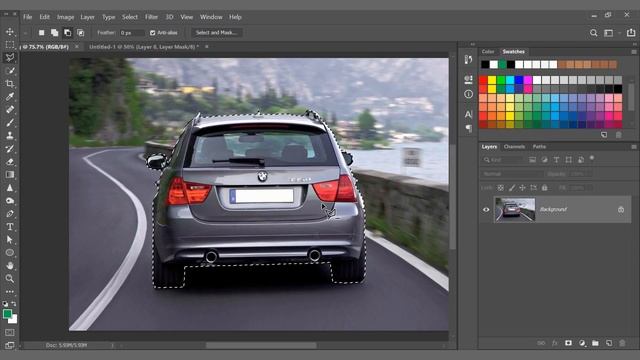Expand the Edit Toolbar three dots
The width and height of the screenshot is (640, 360).
coord(10,292)
